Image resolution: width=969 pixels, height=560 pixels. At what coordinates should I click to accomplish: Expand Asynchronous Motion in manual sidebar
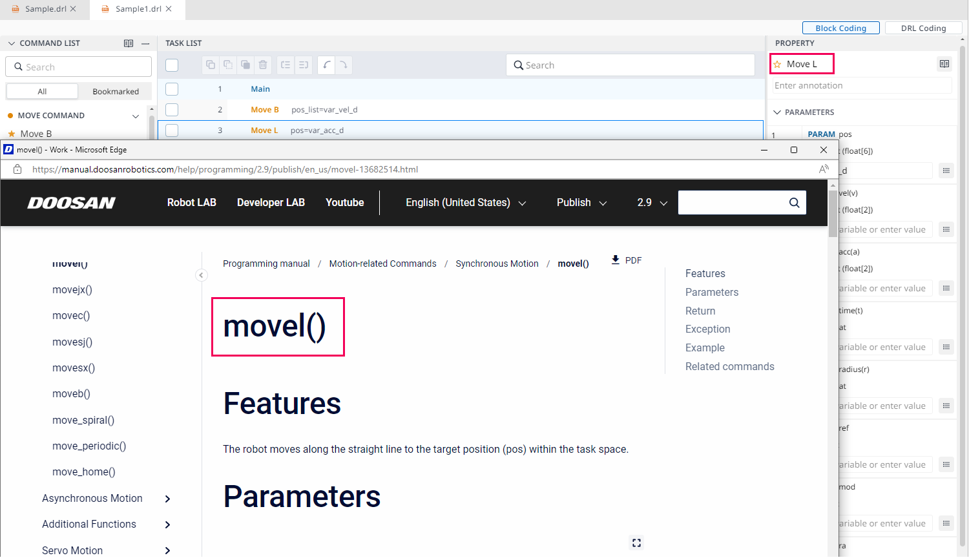(167, 499)
